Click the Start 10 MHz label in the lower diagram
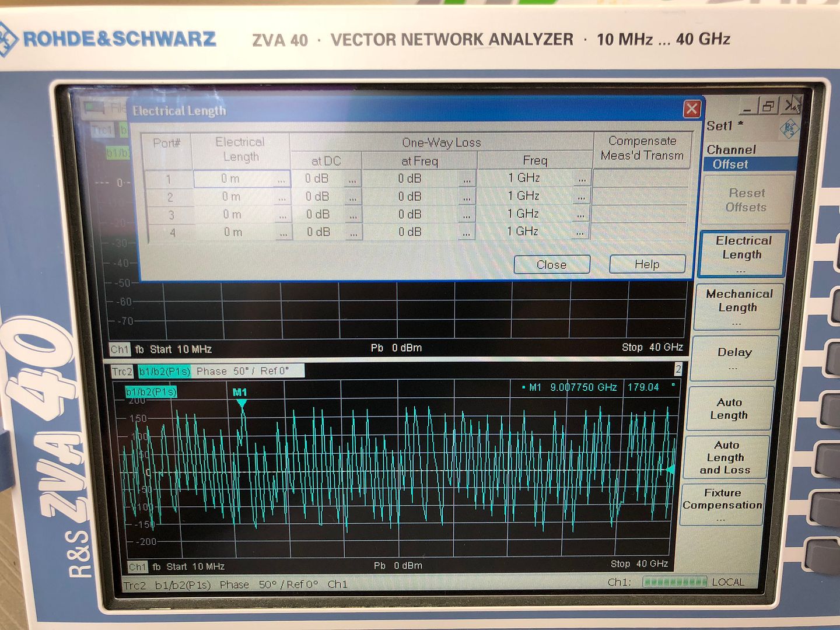 pyautogui.click(x=195, y=566)
